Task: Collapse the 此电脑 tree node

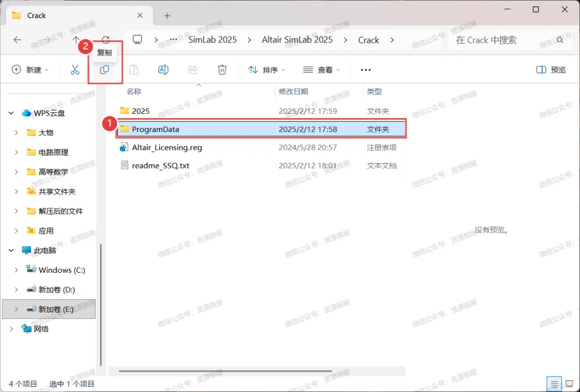Action: point(11,250)
